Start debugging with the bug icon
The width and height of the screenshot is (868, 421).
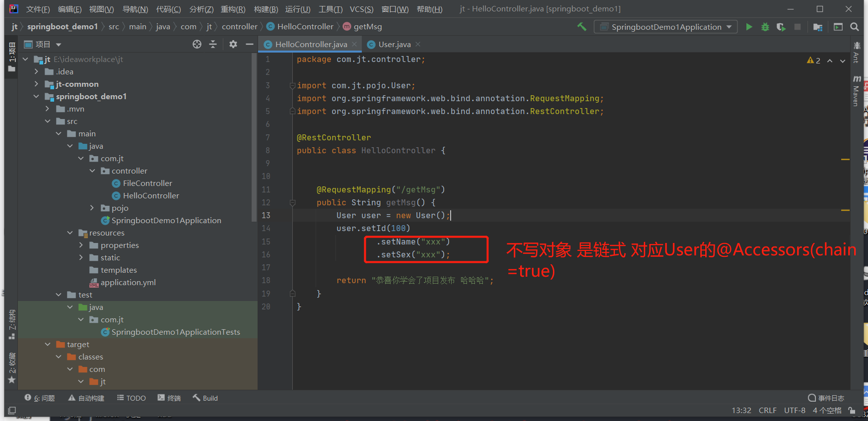[765, 27]
